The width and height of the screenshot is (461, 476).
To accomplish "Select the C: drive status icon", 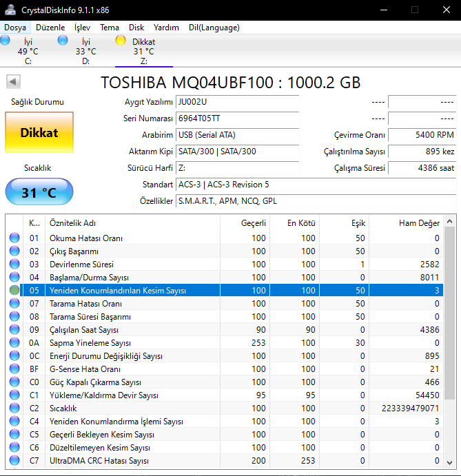I will 5,40.
